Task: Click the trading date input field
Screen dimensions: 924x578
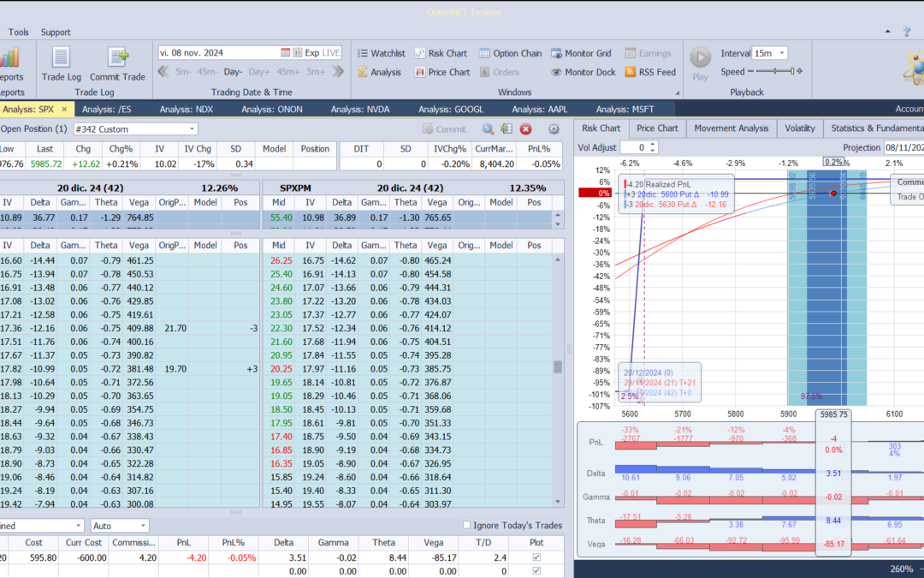Action: tap(218, 52)
